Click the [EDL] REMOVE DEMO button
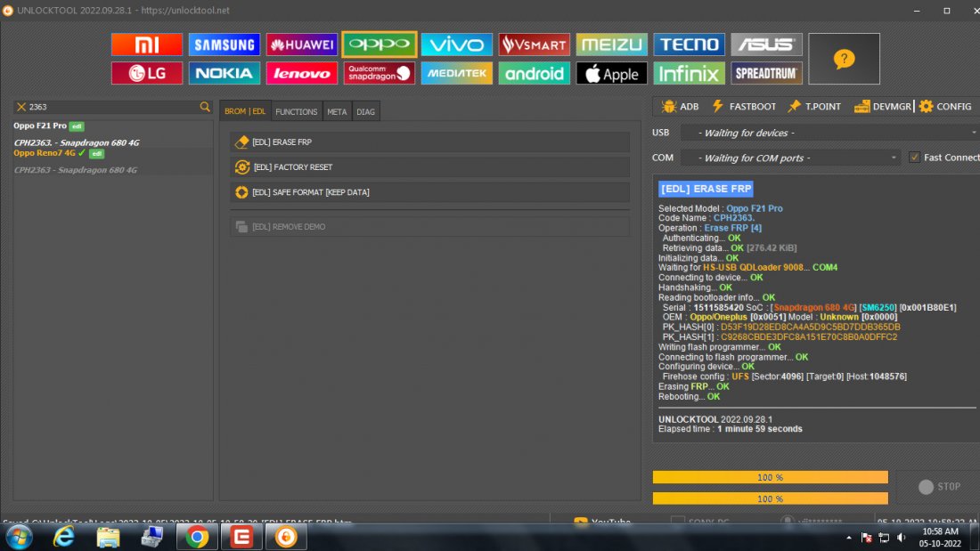This screenshot has height=551, width=980. [430, 226]
